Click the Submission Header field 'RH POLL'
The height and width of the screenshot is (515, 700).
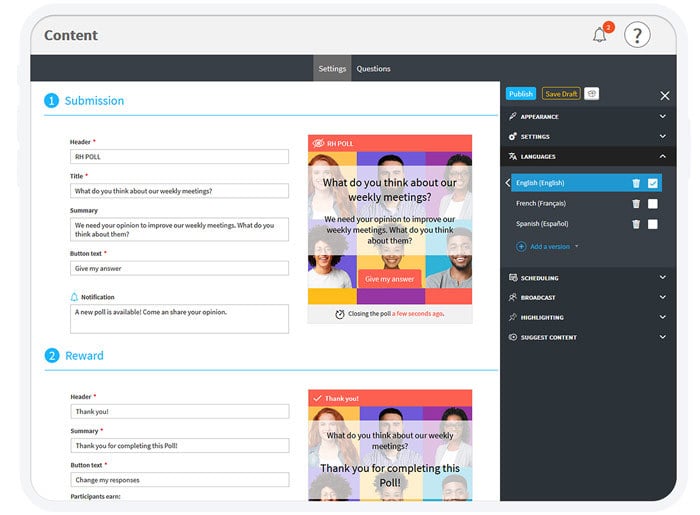point(179,157)
